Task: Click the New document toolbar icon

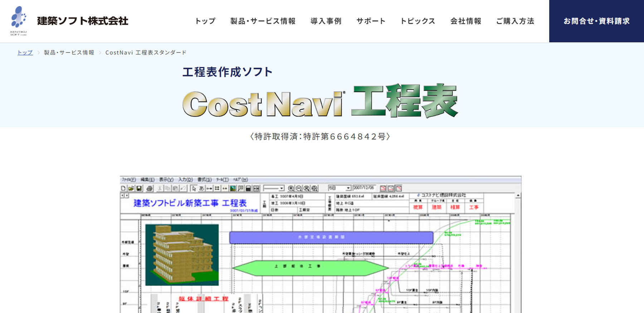Action: (123, 188)
